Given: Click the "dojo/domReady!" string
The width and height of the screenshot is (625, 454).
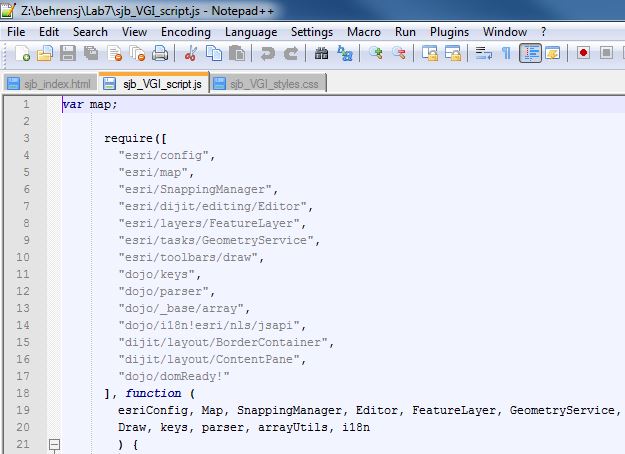Looking at the screenshot, I should [174, 376].
